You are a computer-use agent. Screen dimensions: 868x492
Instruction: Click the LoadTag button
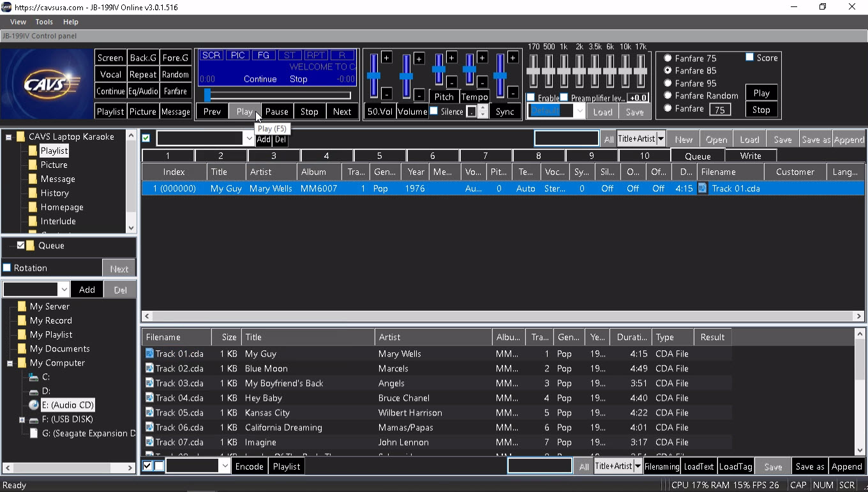point(735,466)
